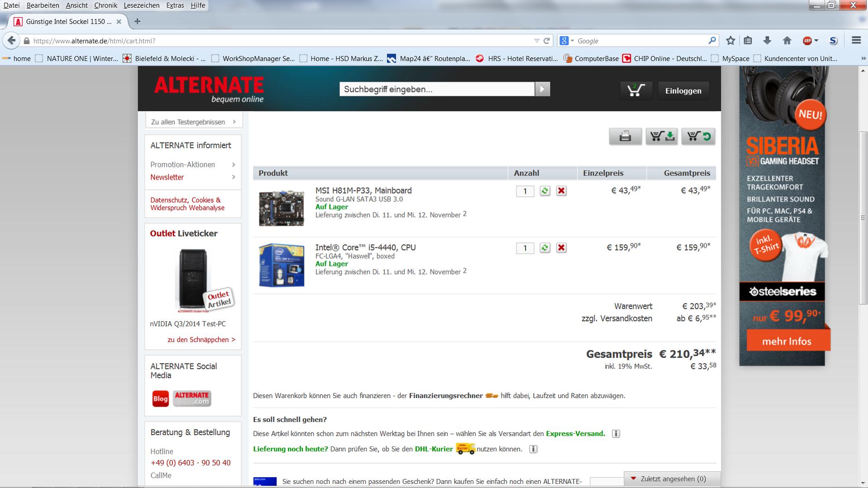The height and width of the screenshot is (488, 868).
Task: Open info icon next to DHL-Kurier
Action: (533, 449)
